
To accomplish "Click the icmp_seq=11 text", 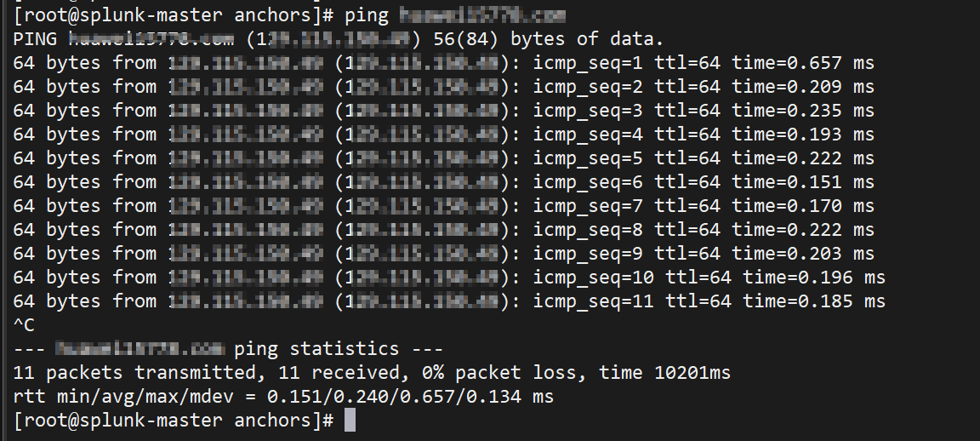I will tap(589, 301).
